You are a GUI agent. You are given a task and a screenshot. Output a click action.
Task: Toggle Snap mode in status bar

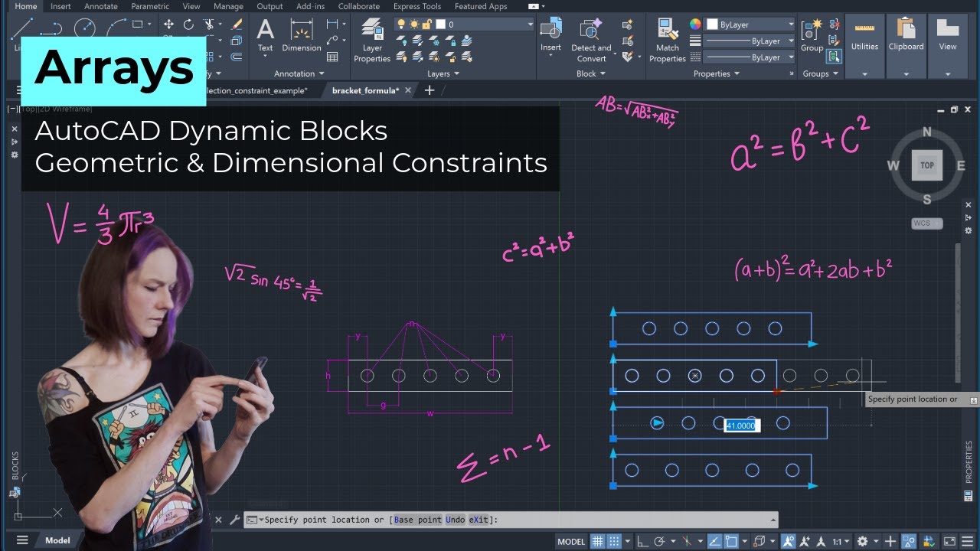click(x=614, y=541)
